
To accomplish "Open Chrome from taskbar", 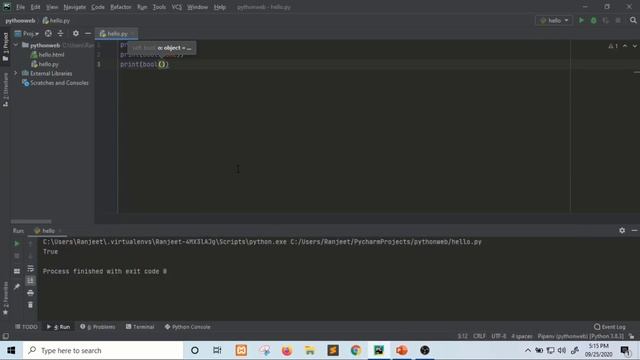I will pyautogui.click(x=356, y=350).
